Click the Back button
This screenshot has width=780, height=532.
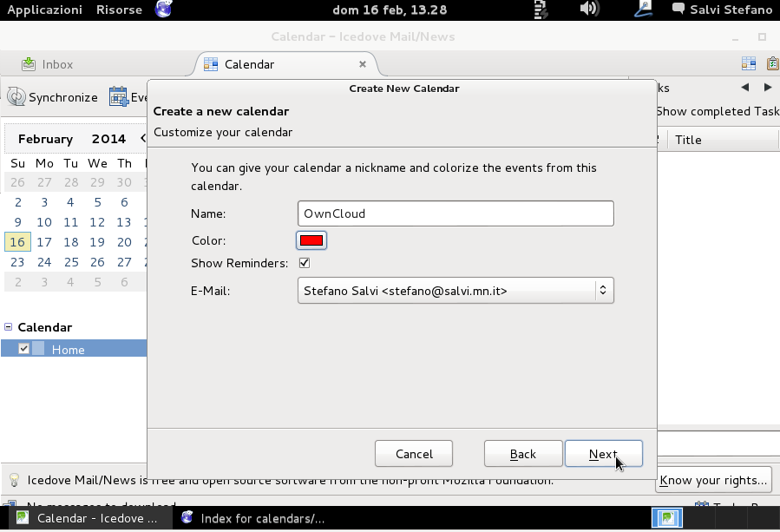tap(522, 454)
